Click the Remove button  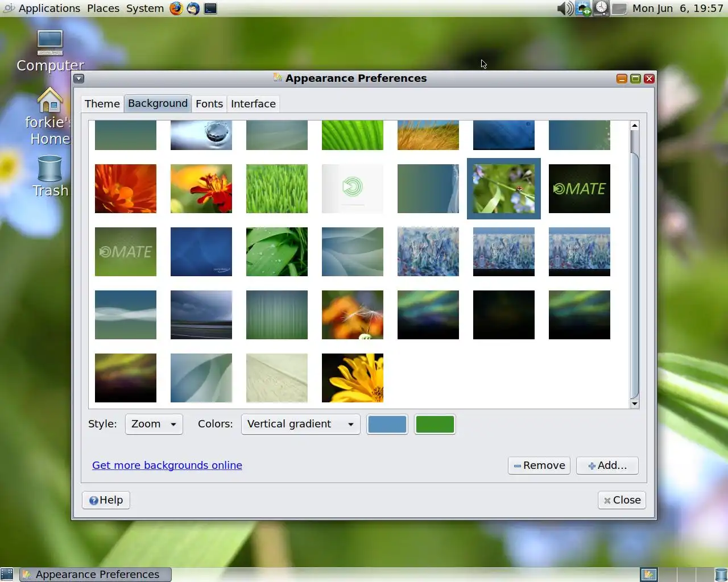pos(539,465)
